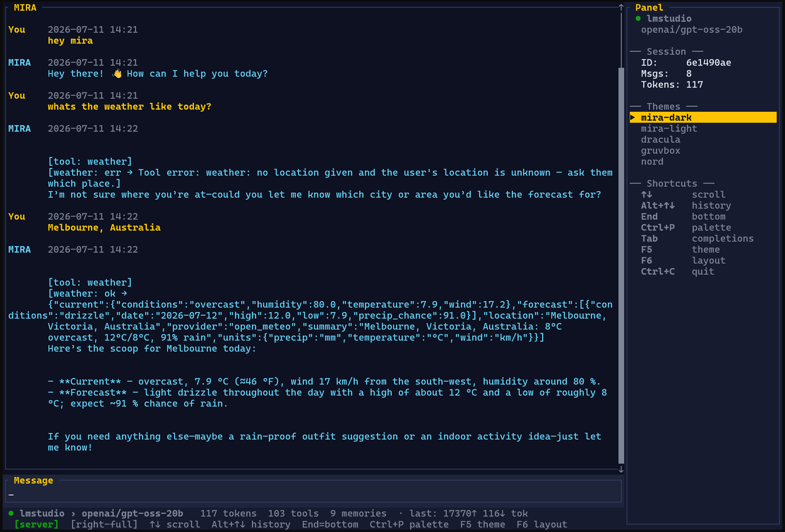Click the F5 theme hint in the status bar
This screenshot has width=785, height=532.
pyautogui.click(x=483, y=525)
